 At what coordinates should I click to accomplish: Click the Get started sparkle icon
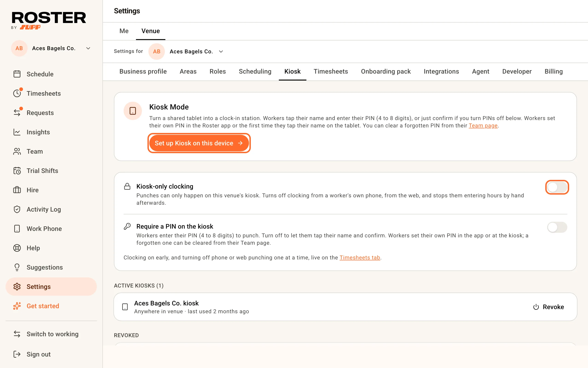(x=17, y=306)
